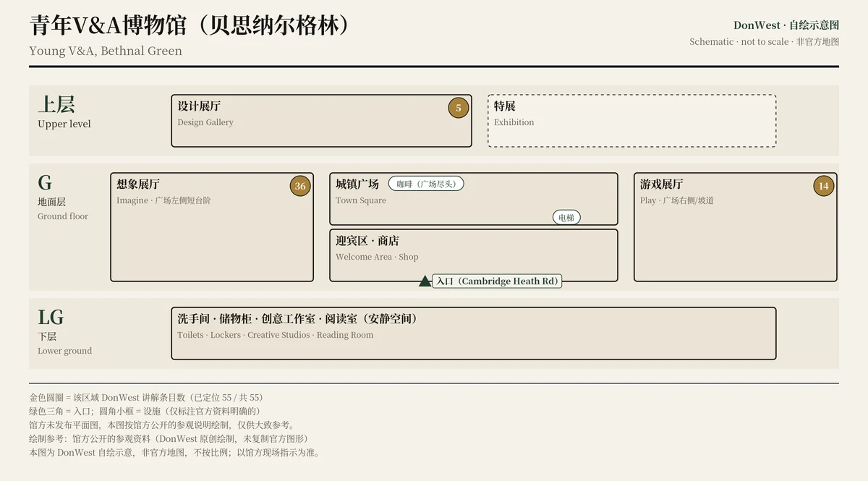Click the Toilets · Lockers · Creative Studios caption
This screenshot has height=481, width=868.
click(276, 335)
